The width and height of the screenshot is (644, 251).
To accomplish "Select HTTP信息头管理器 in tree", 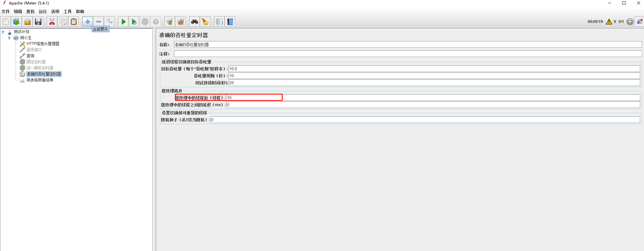I will [x=43, y=44].
